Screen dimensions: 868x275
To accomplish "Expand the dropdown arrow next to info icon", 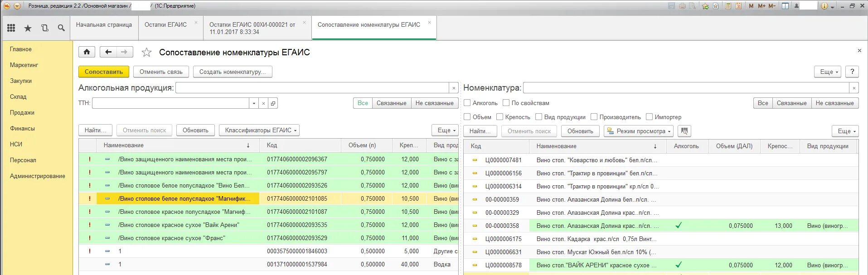I will pyautogui.click(x=832, y=7).
